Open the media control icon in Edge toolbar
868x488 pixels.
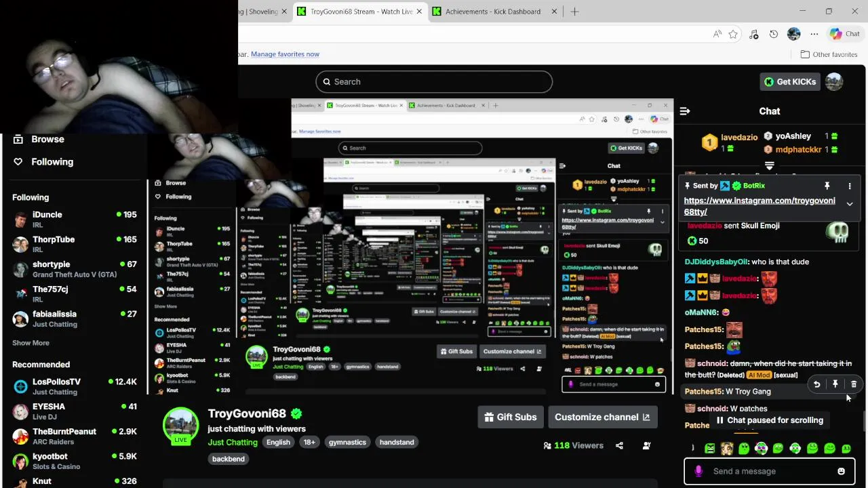[x=753, y=34]
